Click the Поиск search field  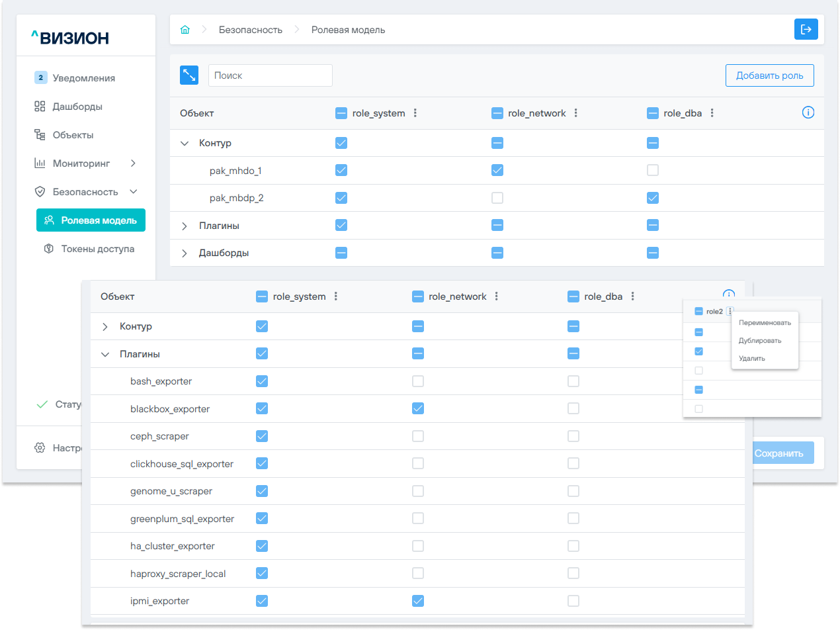[x=270, y=75]
